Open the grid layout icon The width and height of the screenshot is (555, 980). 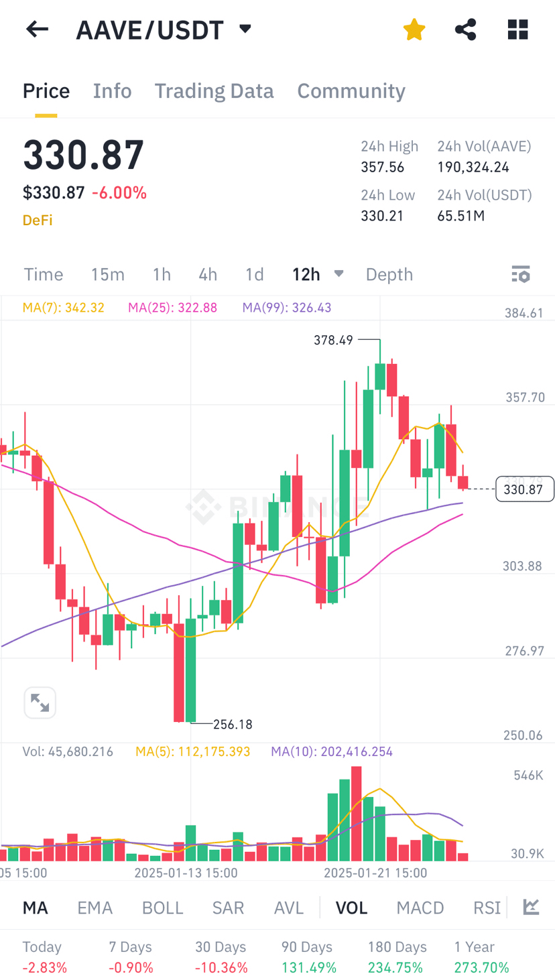click(517, 29)
